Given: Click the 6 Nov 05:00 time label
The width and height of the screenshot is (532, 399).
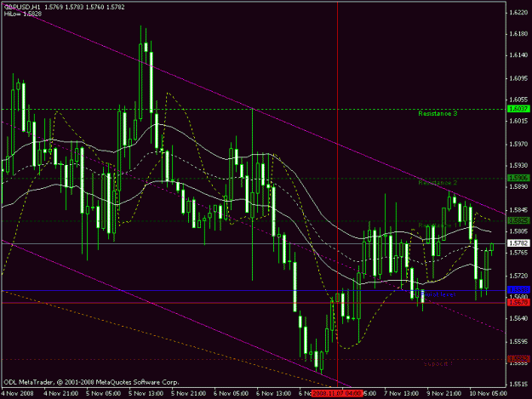Looking at the screenshot, I should (232, 393).
